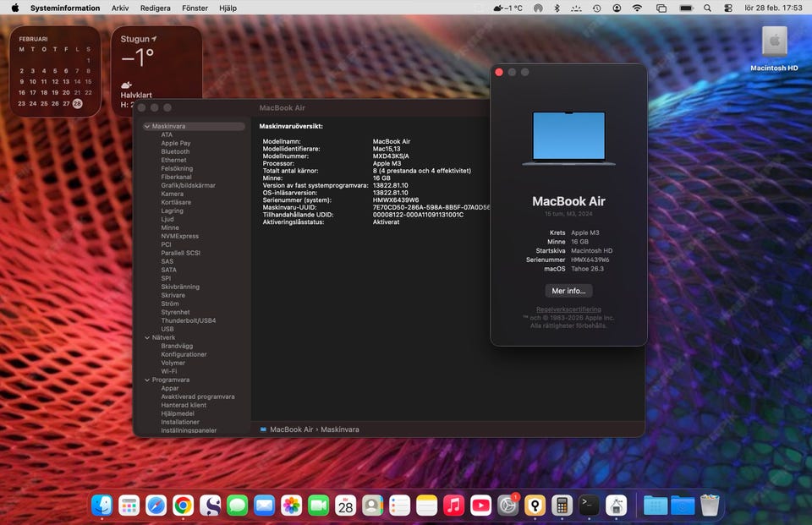Open the Arkiv menu
Screen dimensions: 812x525
(x=120, y=8)
